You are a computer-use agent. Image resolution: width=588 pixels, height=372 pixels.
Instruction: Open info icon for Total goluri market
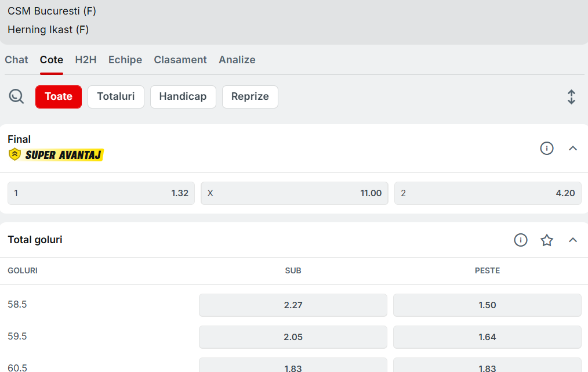(x=521, y=240)
